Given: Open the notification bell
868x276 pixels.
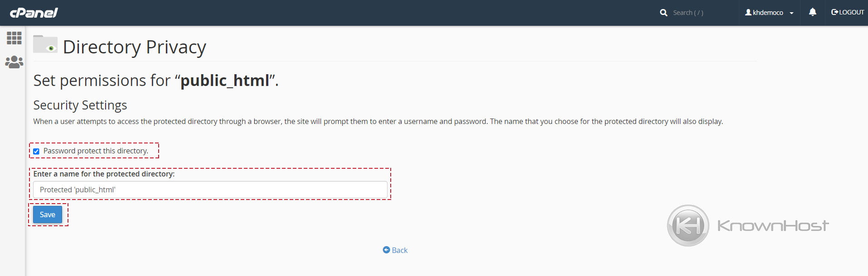Looking at the screenshot, I should pyautogui.click(x=813, y=12).
